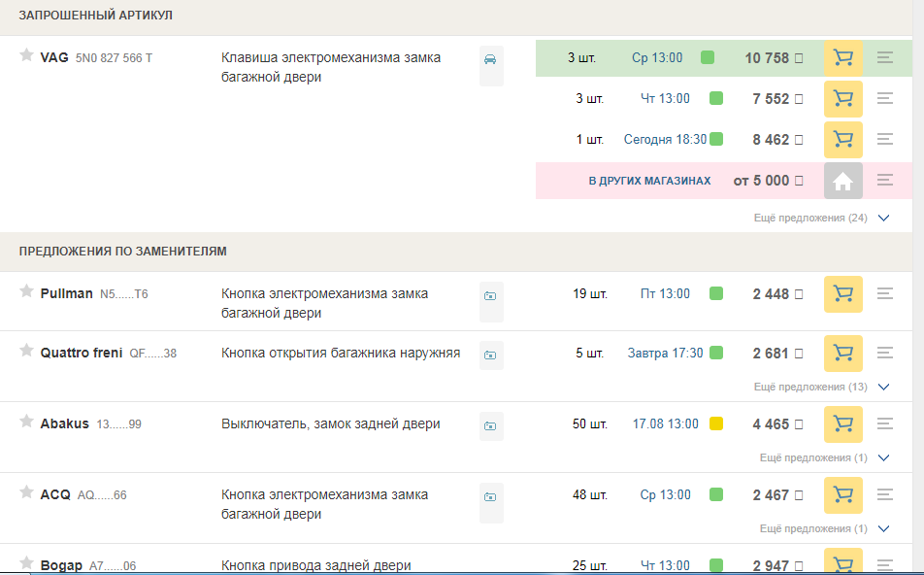Image resolution: width=924 pixels, height=575 pixels.
Task: Open details menu for ACQ offer
Action: click(x=884, y=495)
